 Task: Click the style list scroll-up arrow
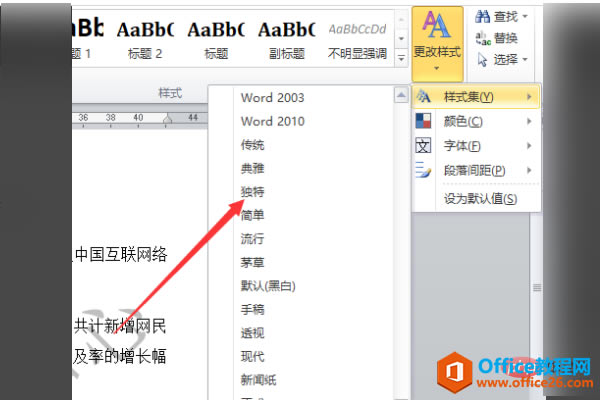(x=401, y=95)
